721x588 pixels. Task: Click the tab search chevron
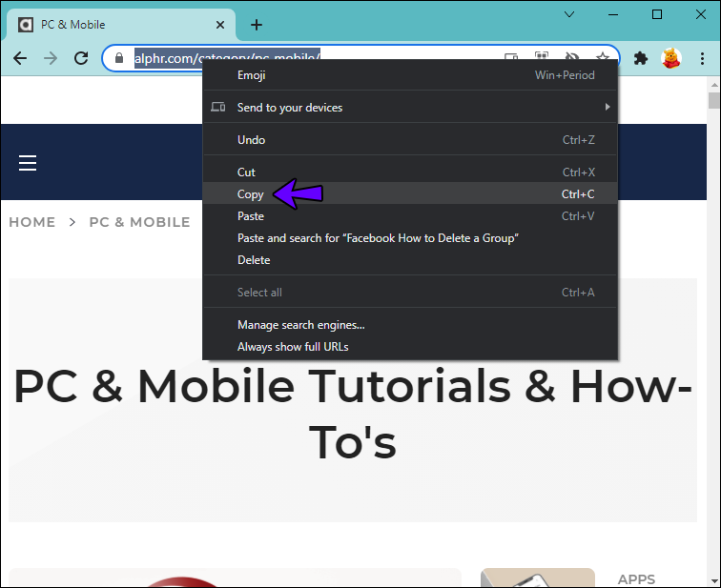[x=569, y=14]
